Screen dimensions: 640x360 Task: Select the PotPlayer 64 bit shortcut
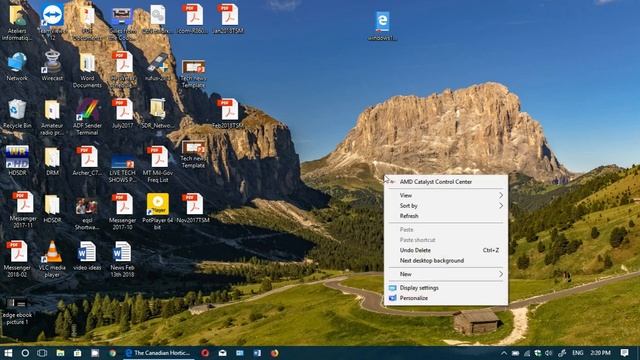[x=158, y=211]
